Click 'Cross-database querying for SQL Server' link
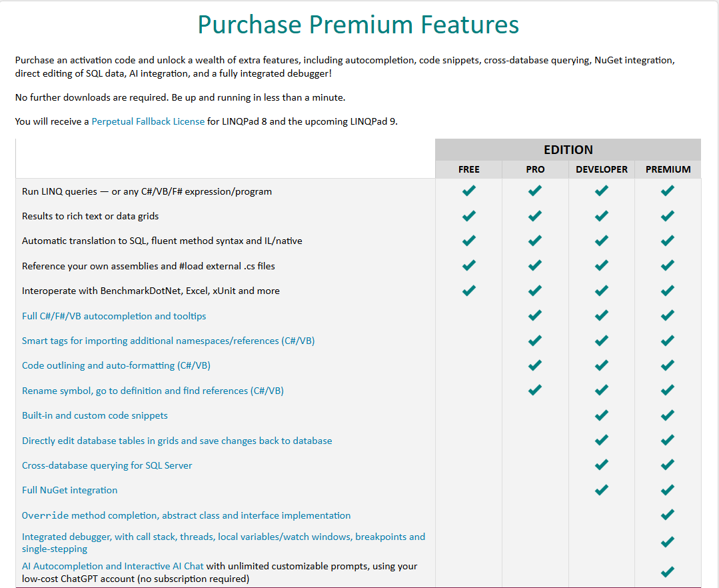The width and height of the screenshot is (719, 588). 107,465
